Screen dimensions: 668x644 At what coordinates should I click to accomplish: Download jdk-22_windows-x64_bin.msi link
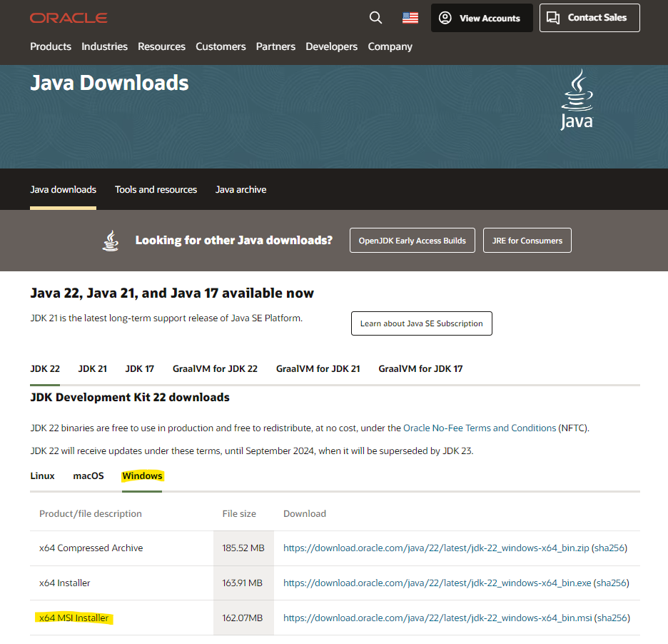pyautogui.click(x=437, y=618)
